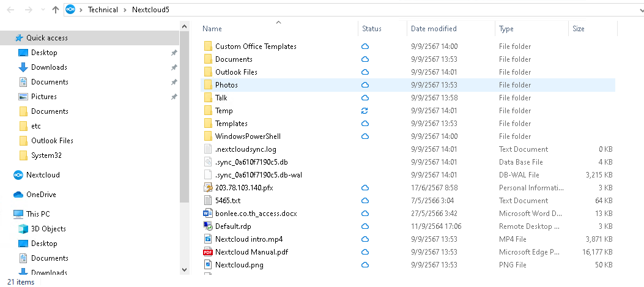Click the Size column header
This screenshot has height=287, width=644.
tap(578, 29)
